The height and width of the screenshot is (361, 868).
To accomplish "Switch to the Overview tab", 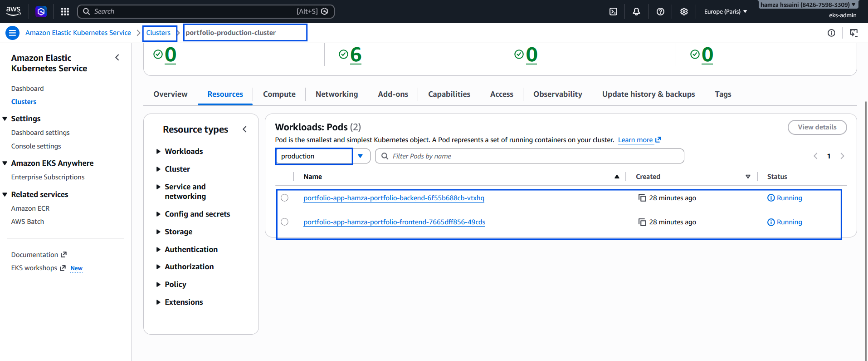I will tap(171, 94).
